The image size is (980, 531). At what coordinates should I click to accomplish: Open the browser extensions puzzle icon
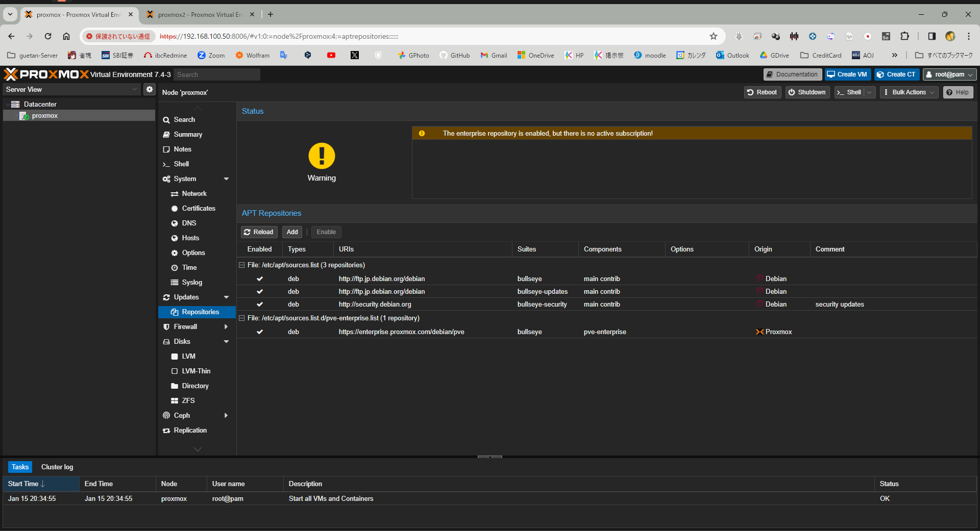(904, 36)
